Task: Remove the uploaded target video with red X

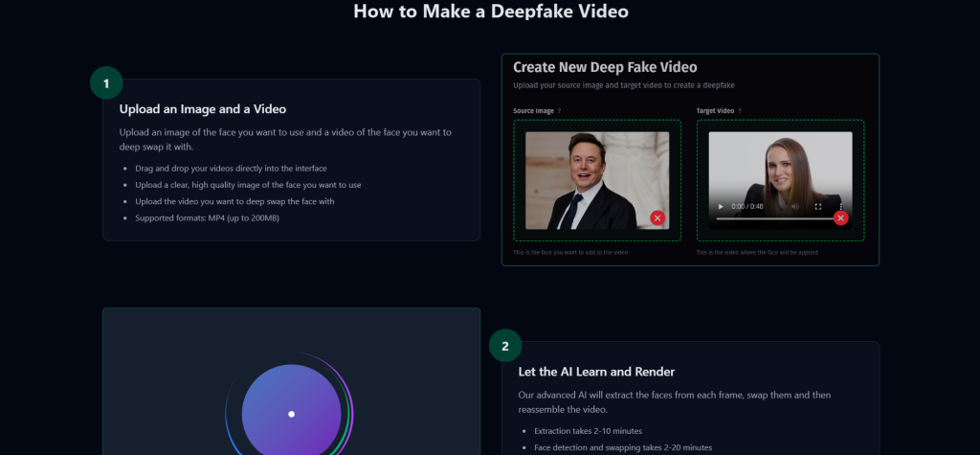Action: click(840, 217)
